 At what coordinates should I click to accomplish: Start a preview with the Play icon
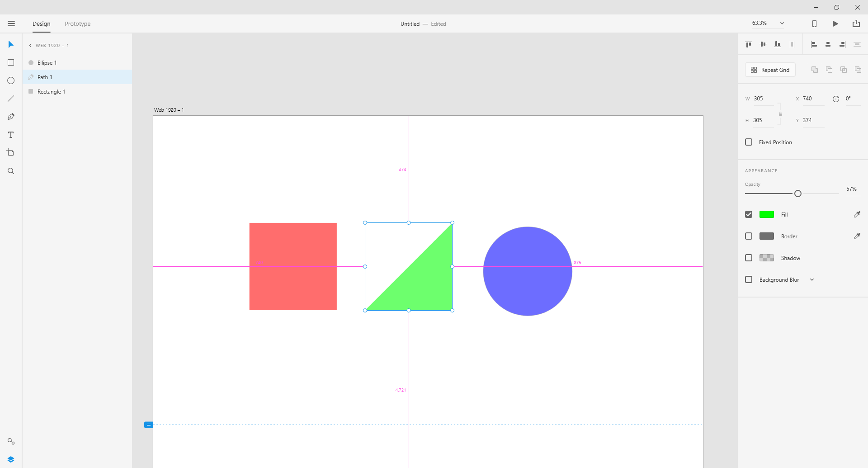[835, 24]
